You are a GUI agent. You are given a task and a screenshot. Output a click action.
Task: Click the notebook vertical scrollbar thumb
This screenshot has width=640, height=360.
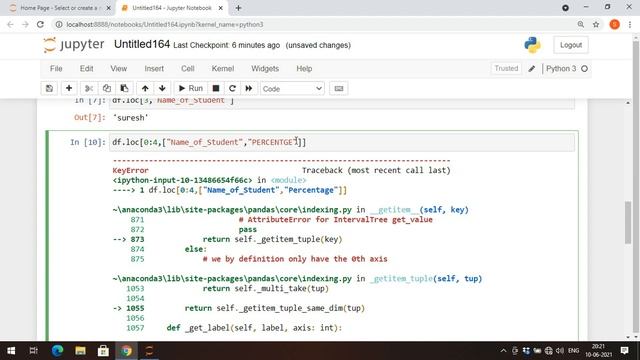point(628,222)
